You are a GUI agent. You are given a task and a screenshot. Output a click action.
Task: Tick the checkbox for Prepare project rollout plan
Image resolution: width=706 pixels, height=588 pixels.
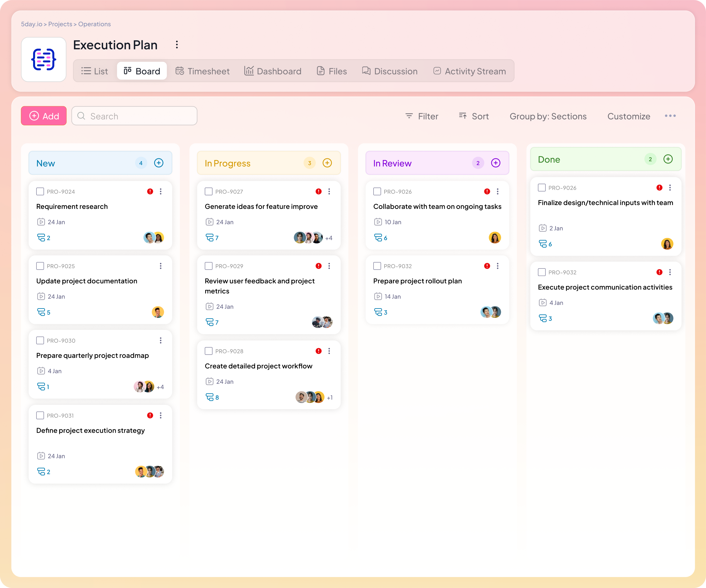click(x=377, y=266)
